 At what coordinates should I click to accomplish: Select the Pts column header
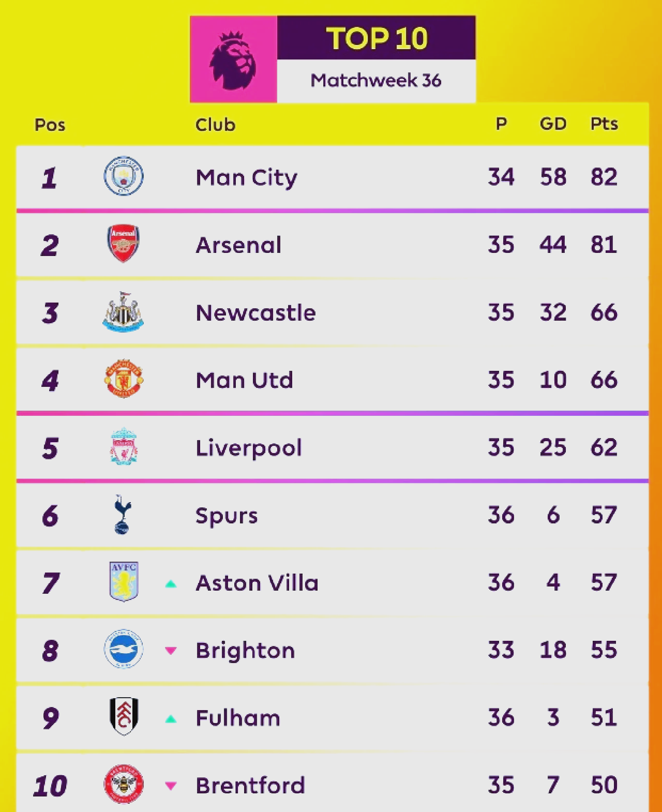(604, 124)
